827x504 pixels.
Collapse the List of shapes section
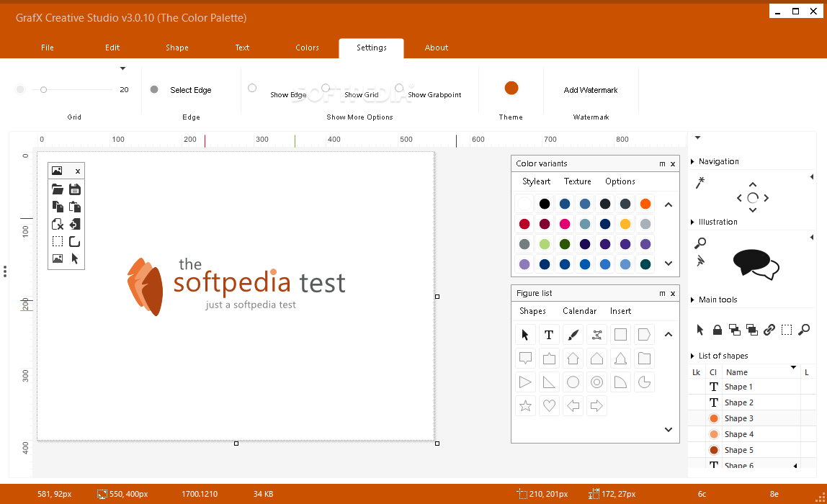pos(692,356)
